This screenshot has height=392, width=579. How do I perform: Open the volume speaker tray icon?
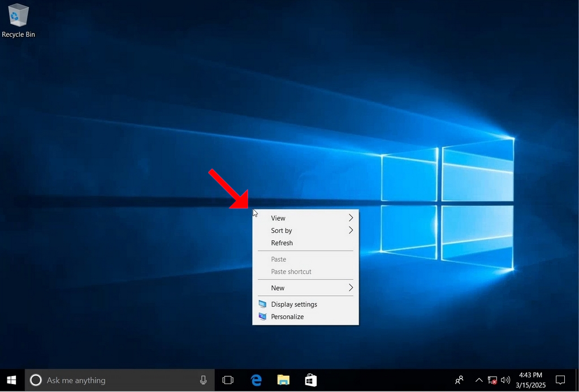click(x=505, y=380)
